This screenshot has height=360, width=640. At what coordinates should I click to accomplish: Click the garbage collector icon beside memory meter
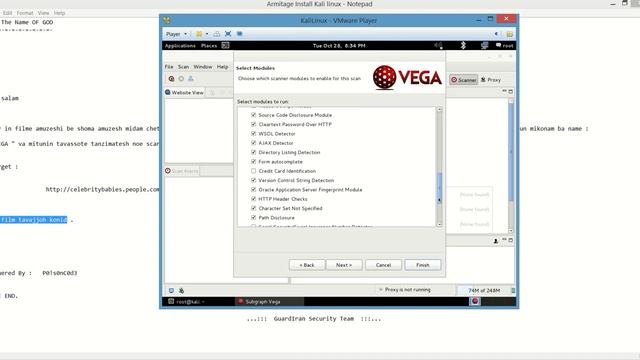coord(513,290)
